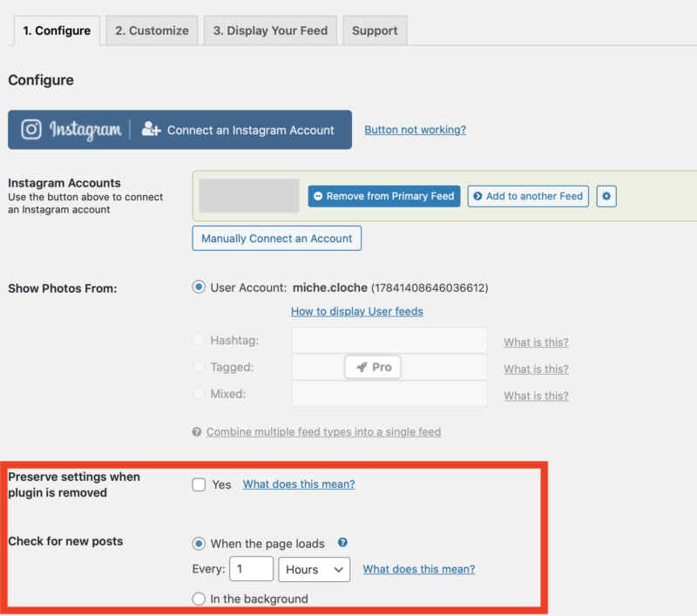This screenshot has height=616, width=697.
Task: Click the Every interval number field
Action: 251,569
